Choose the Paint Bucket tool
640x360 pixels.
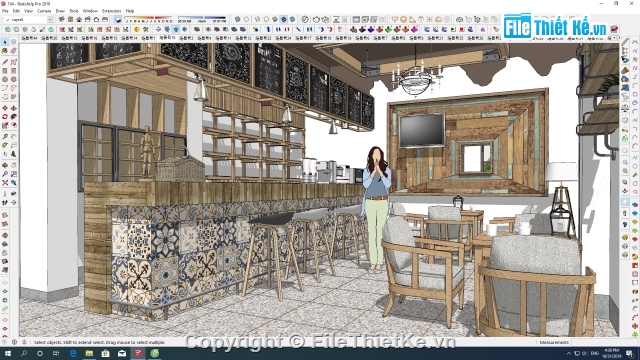pos(5,51)
